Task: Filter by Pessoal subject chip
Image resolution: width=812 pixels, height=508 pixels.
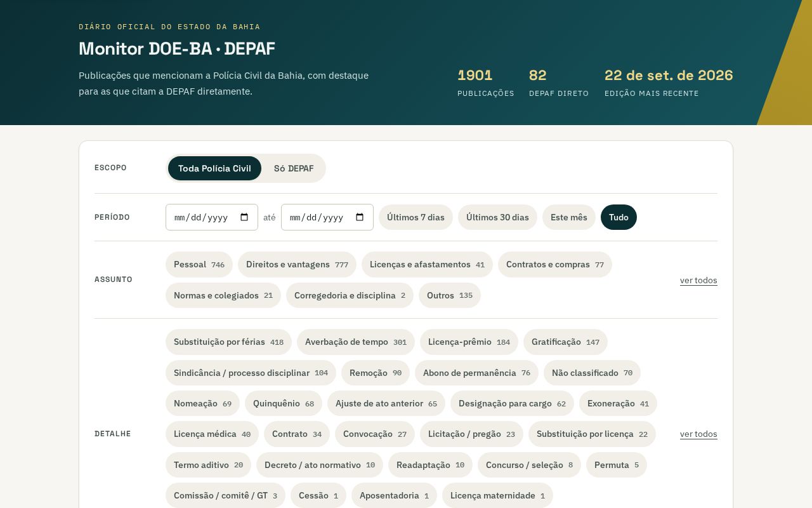Action: pyautogui.click(x=199, y=264)
